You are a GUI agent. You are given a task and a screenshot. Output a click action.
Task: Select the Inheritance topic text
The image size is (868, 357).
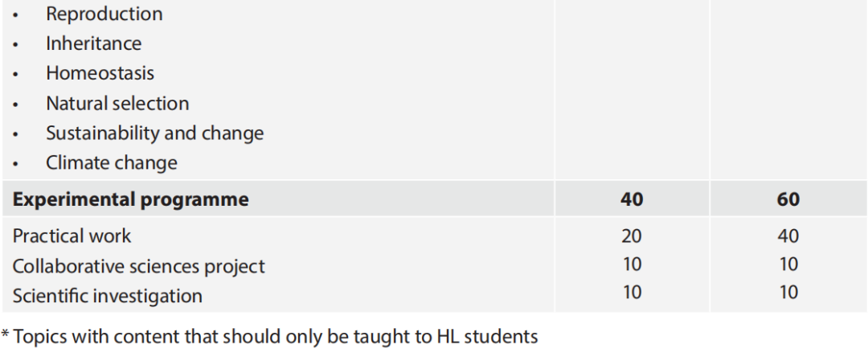[93, 43]
